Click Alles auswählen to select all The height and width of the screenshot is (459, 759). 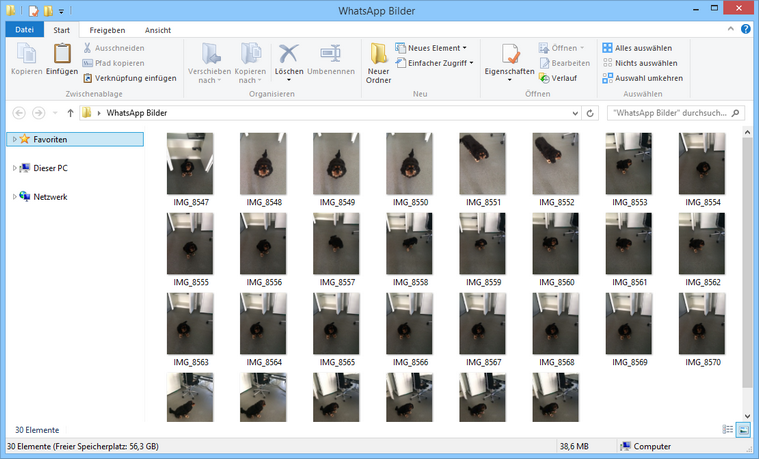coord(642,47)
